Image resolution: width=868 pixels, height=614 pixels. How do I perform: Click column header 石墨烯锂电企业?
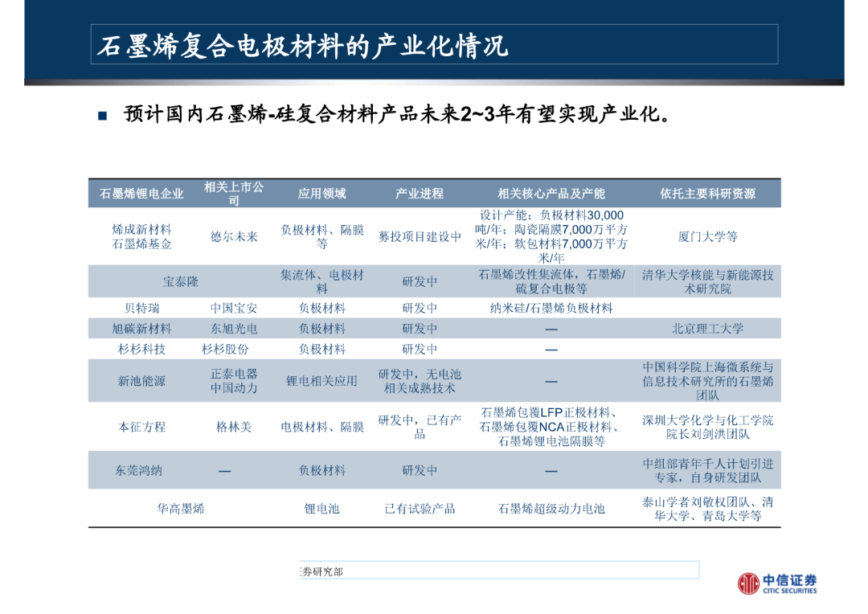point(141,193)
